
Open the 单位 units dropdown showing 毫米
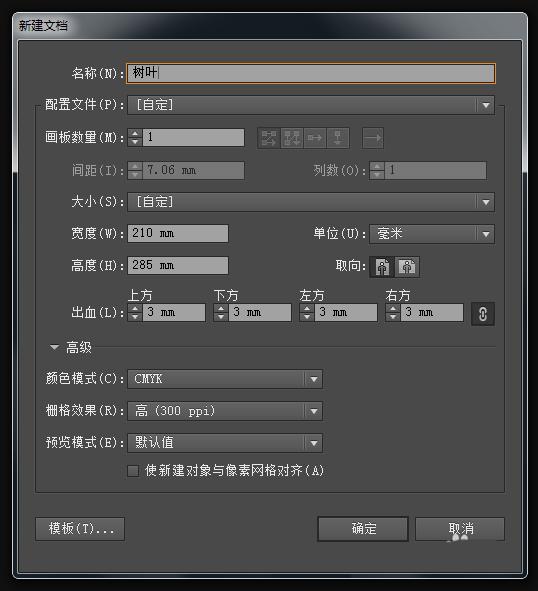click(x=432, y=234)
